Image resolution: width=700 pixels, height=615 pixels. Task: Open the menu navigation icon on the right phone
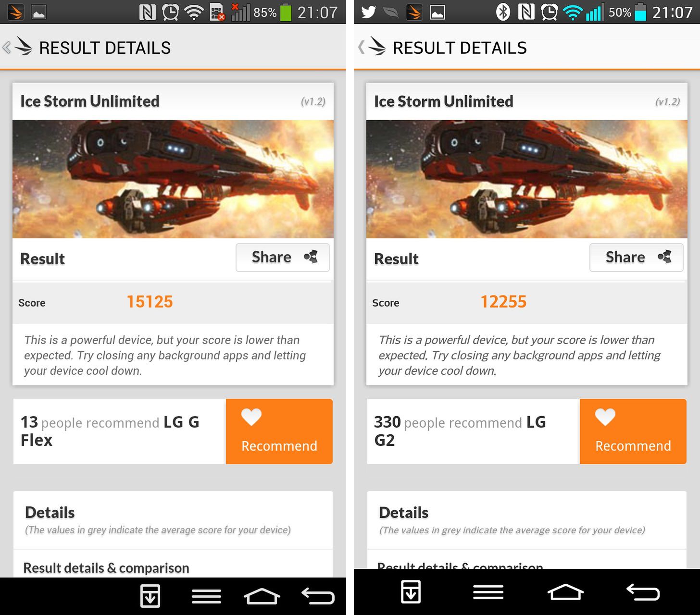(x=488, y=592)
